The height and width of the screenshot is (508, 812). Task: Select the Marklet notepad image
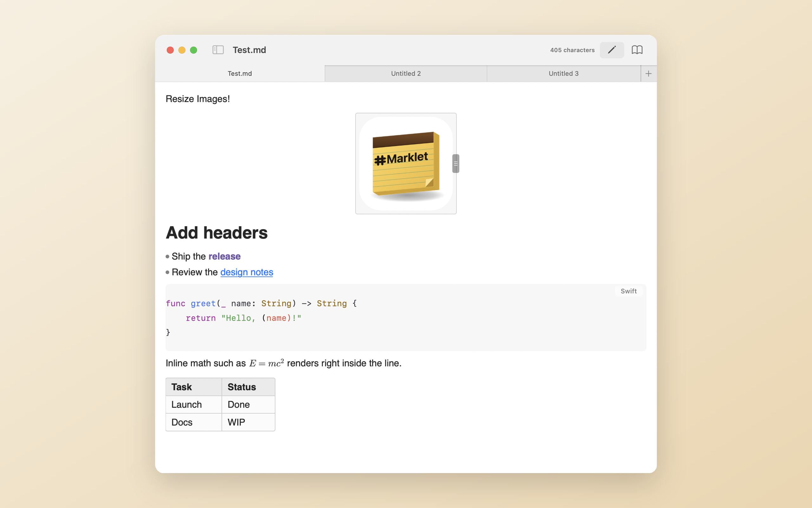406,164
